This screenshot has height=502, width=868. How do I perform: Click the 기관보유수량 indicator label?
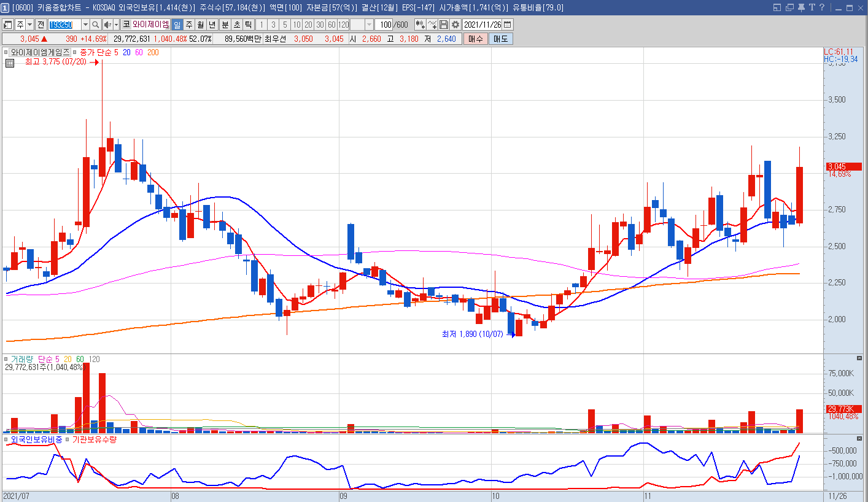95,439
